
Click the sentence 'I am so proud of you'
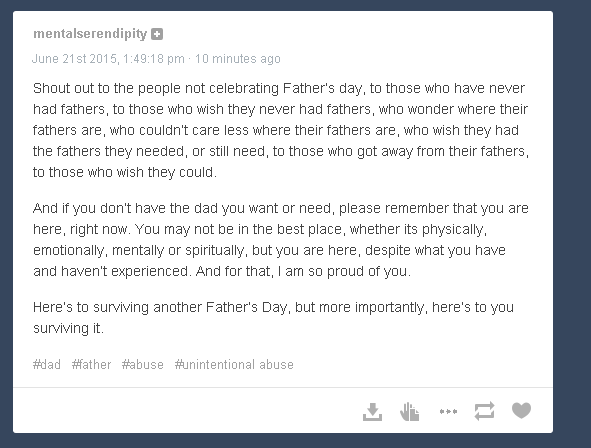pyautogui.click(x=344, y=271)
